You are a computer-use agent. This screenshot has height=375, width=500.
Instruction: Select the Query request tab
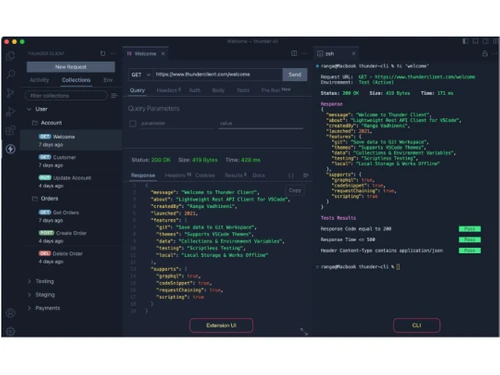tap(137, 90)
